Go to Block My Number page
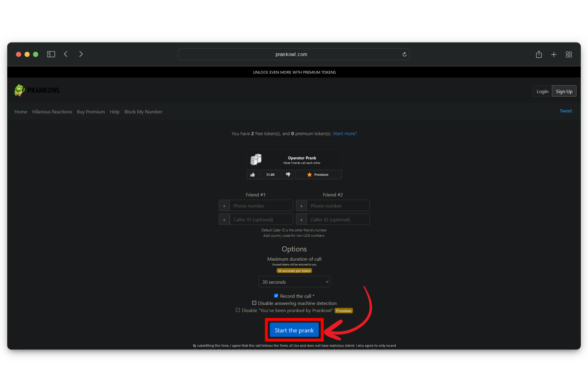Image resolution: width=588 pixels, height=392 pixels. tap(143, 112)
